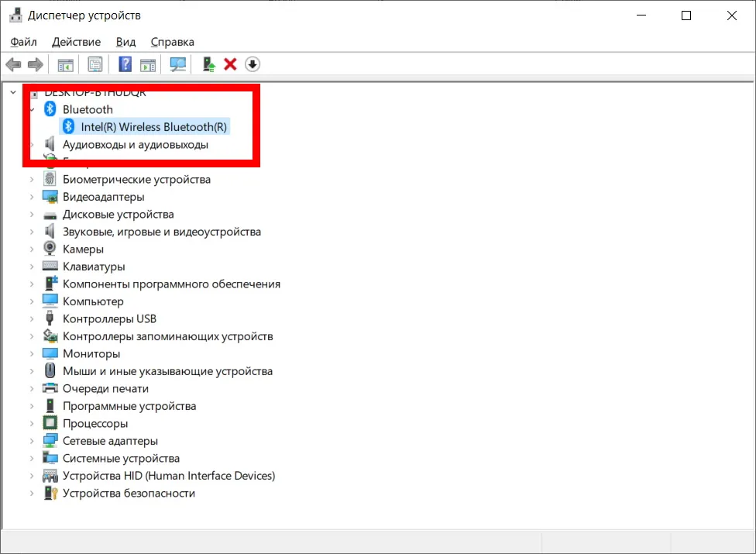756x554 pixels.
Task: Open the Действие menu
Action: pyautogui.click(x=76, y=42)
